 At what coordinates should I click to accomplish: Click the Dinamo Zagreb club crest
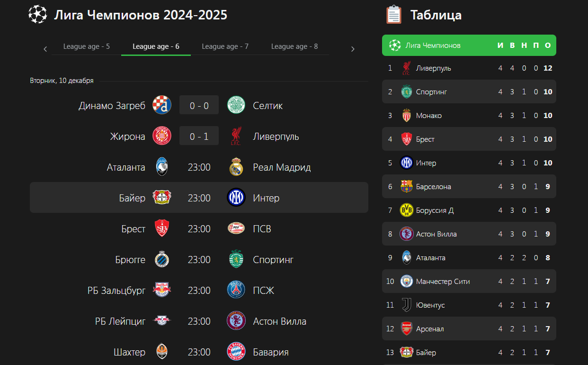point(161,105)
